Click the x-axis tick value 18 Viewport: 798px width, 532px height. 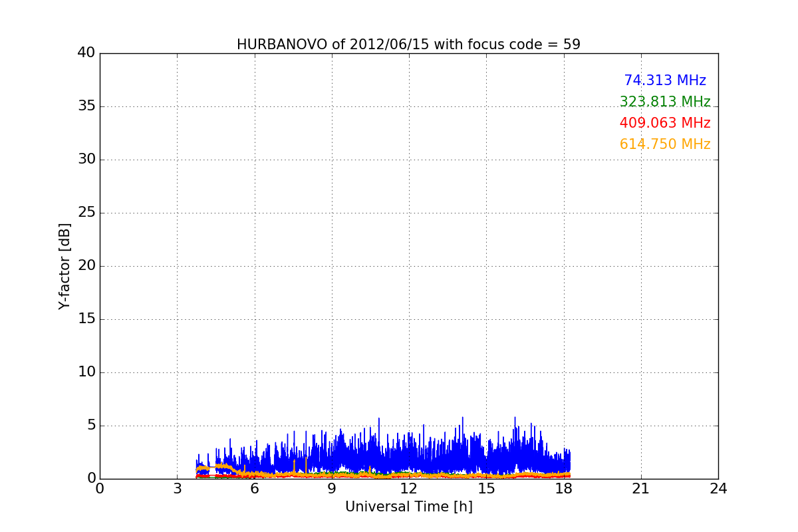pos(564,489)
